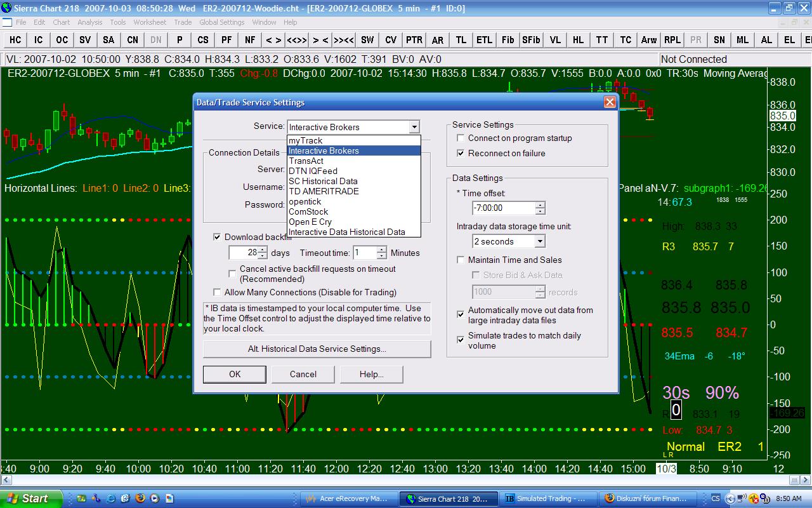This screenshot has height=508, width=812.
Task: Click the Time offset input field
Action: click(x=504, y=208)
